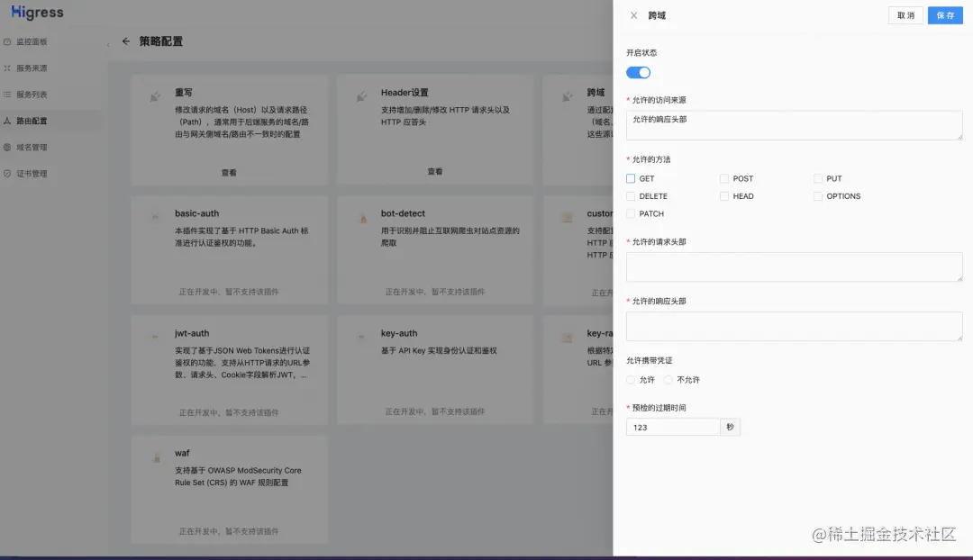
Task: Click the waf card icon
Action: click(x=157, y=457)
